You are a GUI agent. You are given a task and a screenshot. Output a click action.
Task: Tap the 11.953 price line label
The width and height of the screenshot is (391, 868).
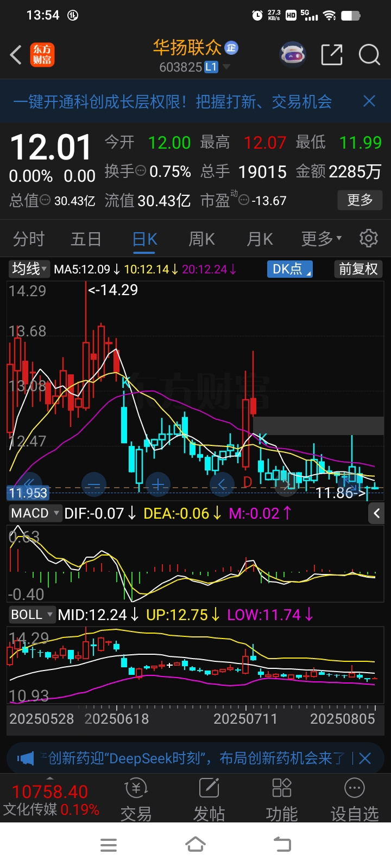[28, 493]
